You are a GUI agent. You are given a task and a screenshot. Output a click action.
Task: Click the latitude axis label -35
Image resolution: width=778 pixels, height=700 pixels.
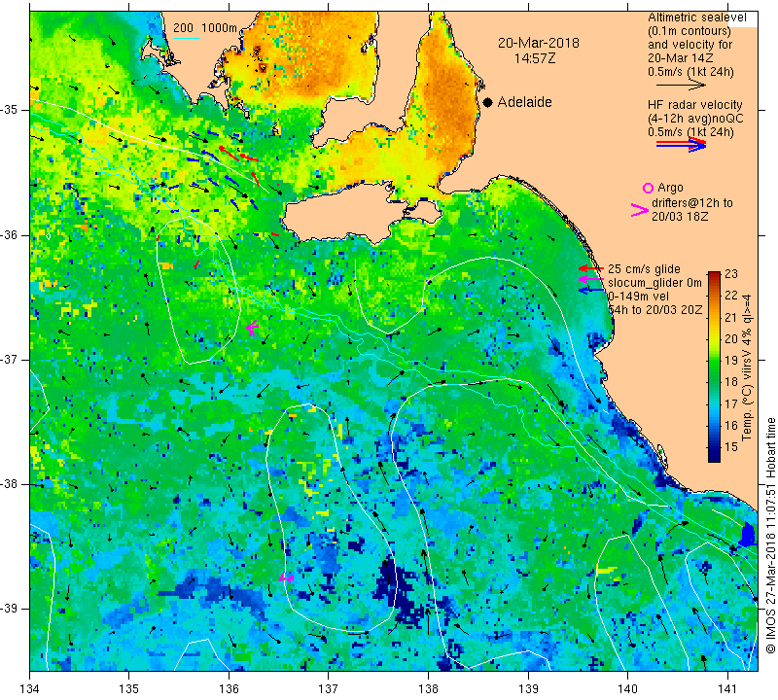click(x=10, y=110)
